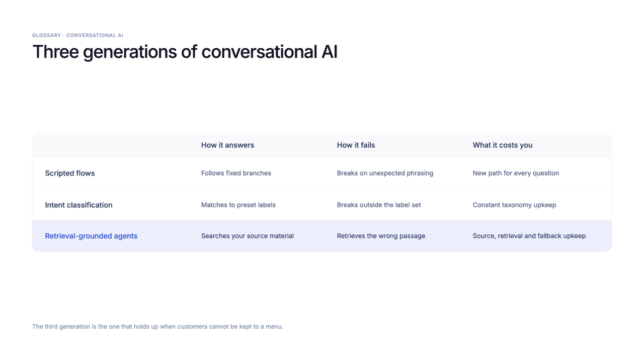This screenshot has width=644, height=362.
Task: Click 'Source, retrieval and fallback upkeep' cell
Action: click(x=529, y=236)
